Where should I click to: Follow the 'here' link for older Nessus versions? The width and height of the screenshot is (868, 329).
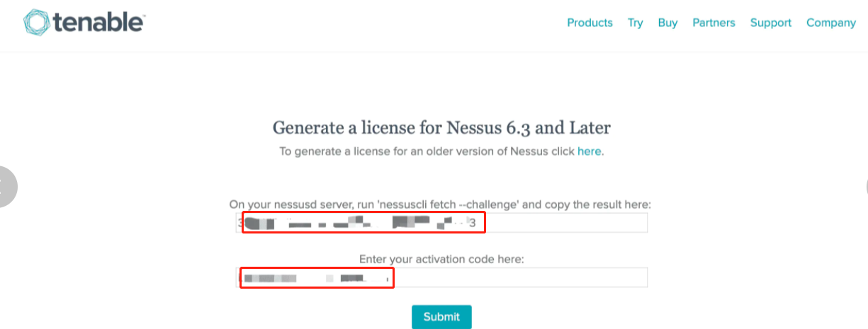(589, 151)
